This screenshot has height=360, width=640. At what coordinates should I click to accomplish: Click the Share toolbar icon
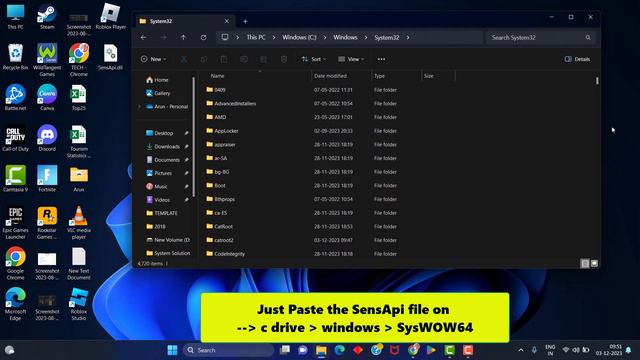tap(264, 59)
